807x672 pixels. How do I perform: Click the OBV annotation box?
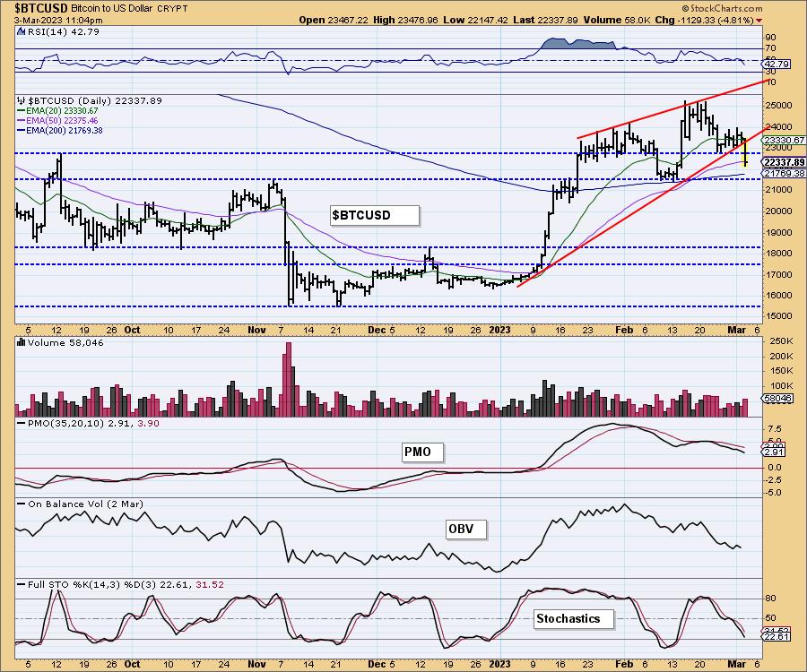465,529
